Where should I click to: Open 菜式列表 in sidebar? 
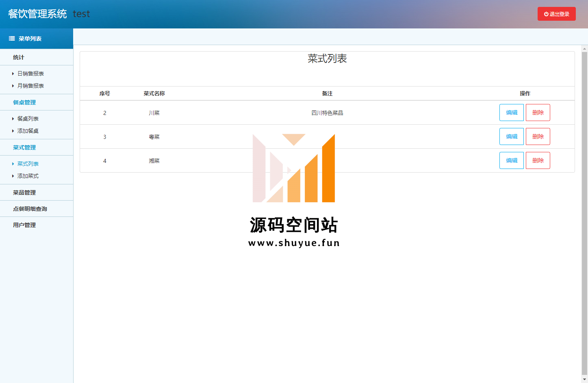click(28, 164)
